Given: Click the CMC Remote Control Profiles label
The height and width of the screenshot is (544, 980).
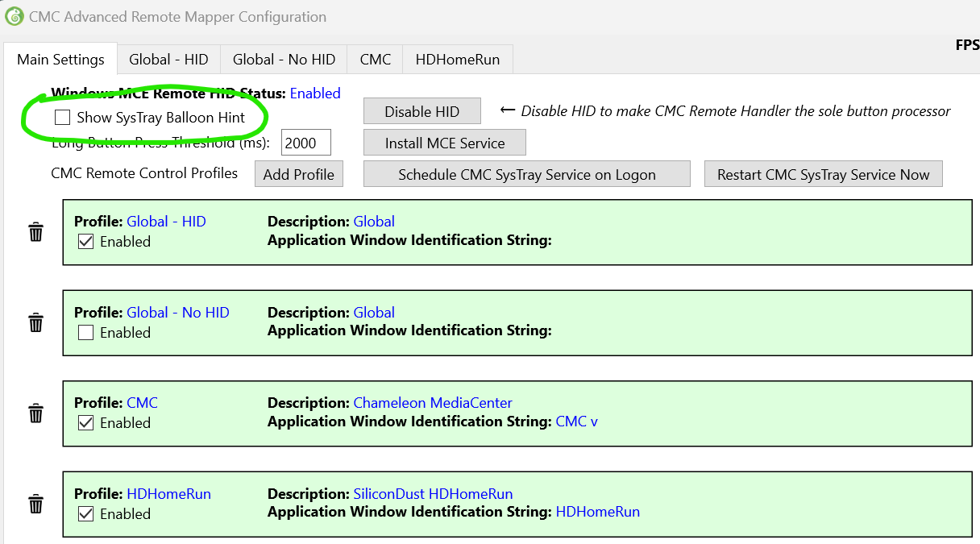Looking at the screenshot, I should pyautogui.click(x=144, y=173).
